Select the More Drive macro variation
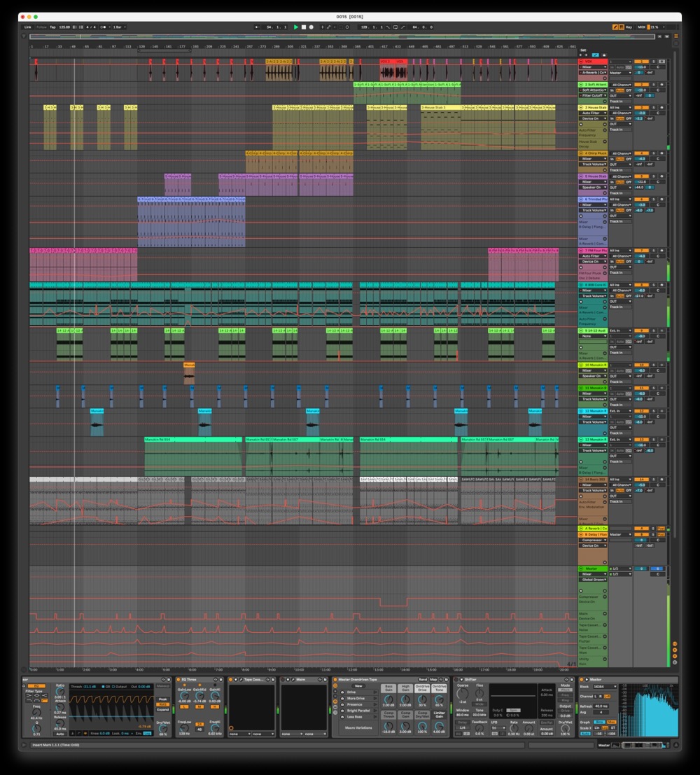 point(356,698)
